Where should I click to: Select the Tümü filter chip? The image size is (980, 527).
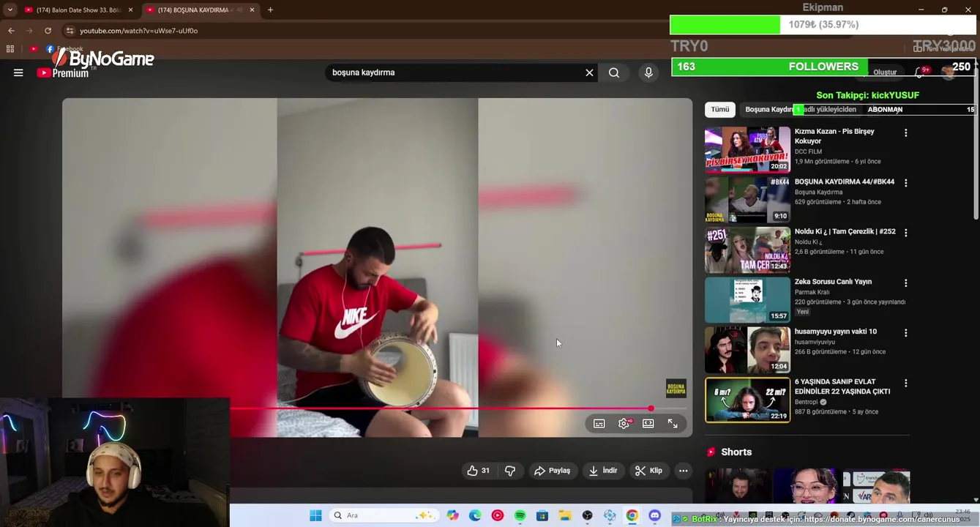(x=720, y=109)
